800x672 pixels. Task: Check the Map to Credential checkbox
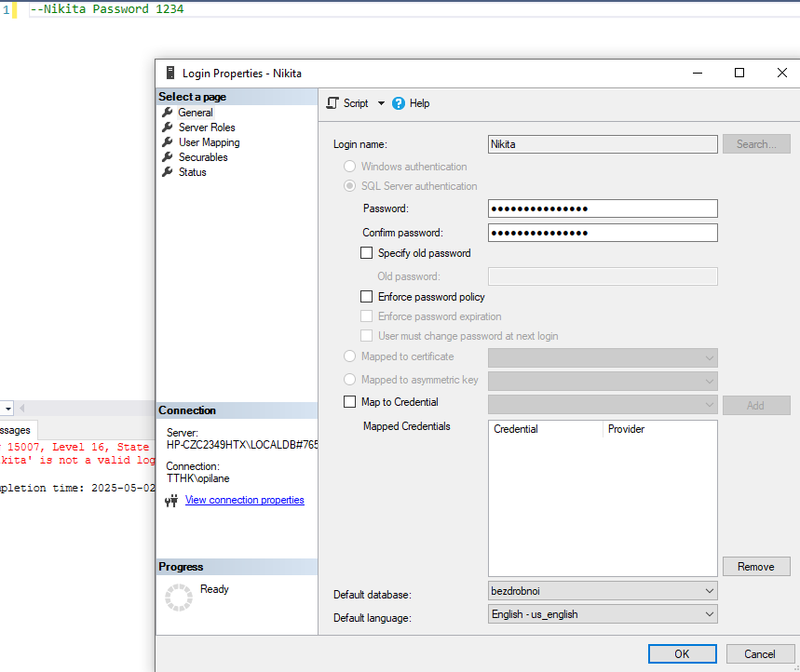tap(349, 402)
